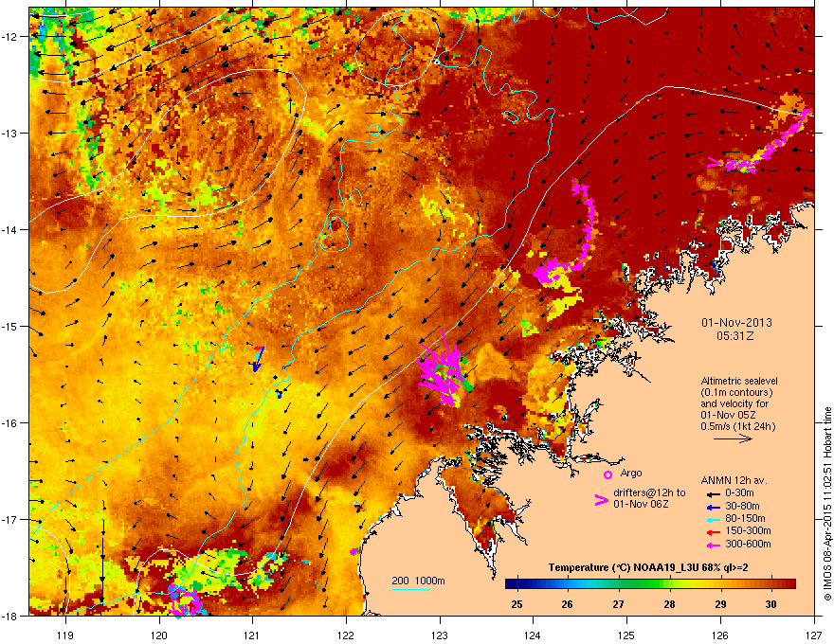Click the latitude label -14
834x644 pixels.
(9, 230)
